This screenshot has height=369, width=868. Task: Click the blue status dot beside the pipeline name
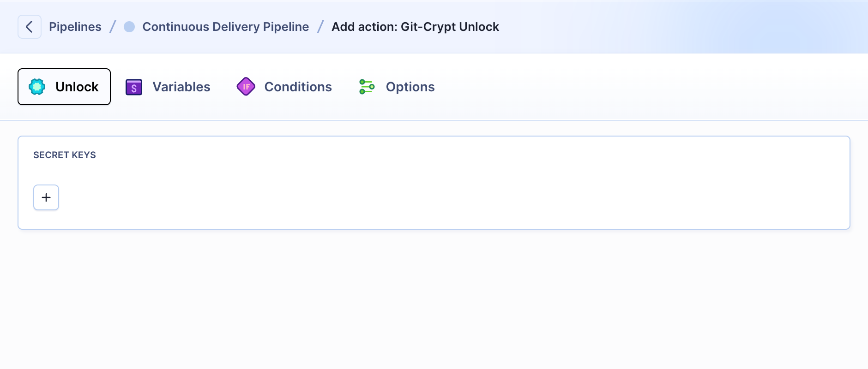129,27
